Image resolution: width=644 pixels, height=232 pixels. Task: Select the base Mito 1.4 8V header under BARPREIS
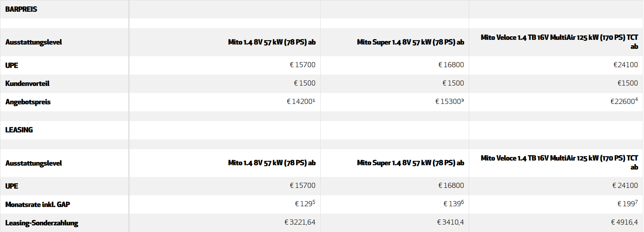pyautogui.click(x=272, y=42)
